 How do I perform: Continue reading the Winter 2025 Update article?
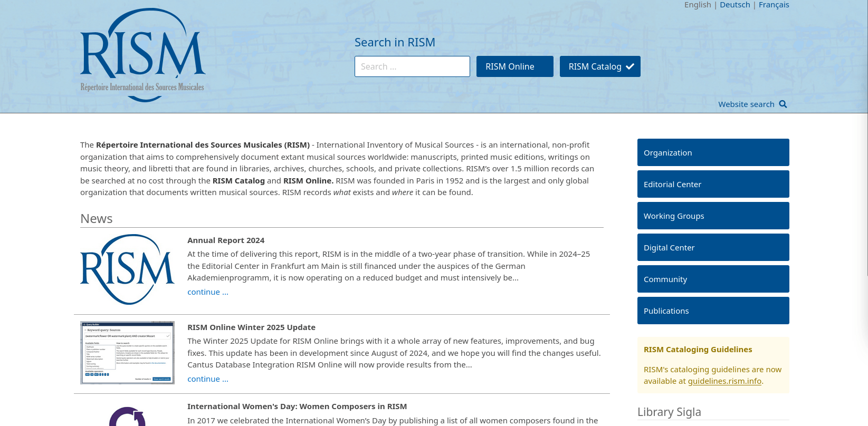point(208,379)
